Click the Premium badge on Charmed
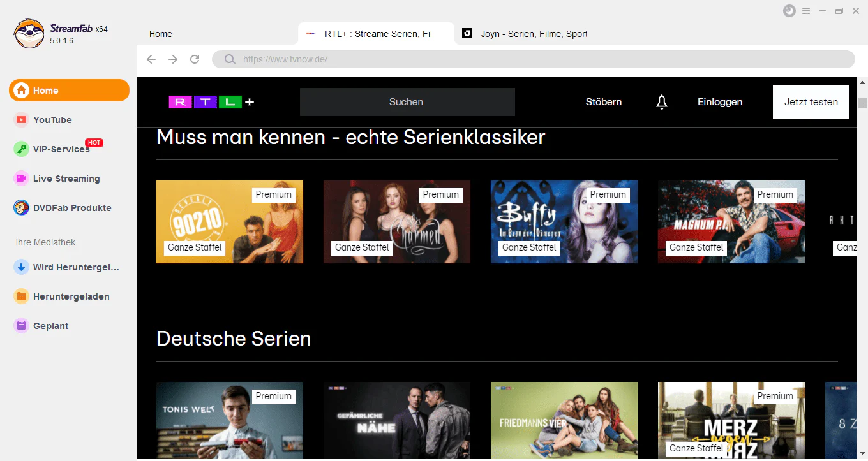 click(441, 194)
